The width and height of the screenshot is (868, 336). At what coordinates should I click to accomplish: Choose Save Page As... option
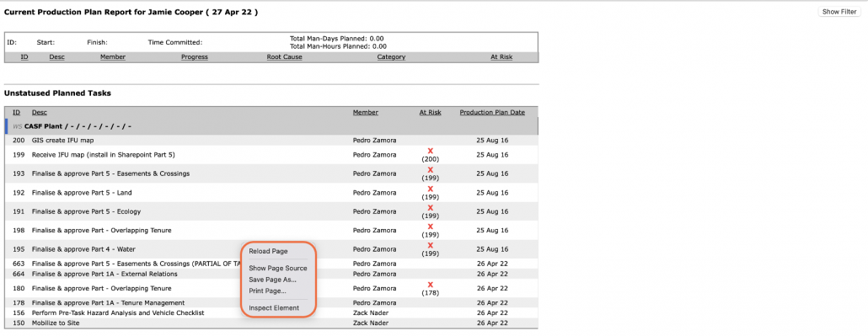pyautogui.click(x=272, y=280)
